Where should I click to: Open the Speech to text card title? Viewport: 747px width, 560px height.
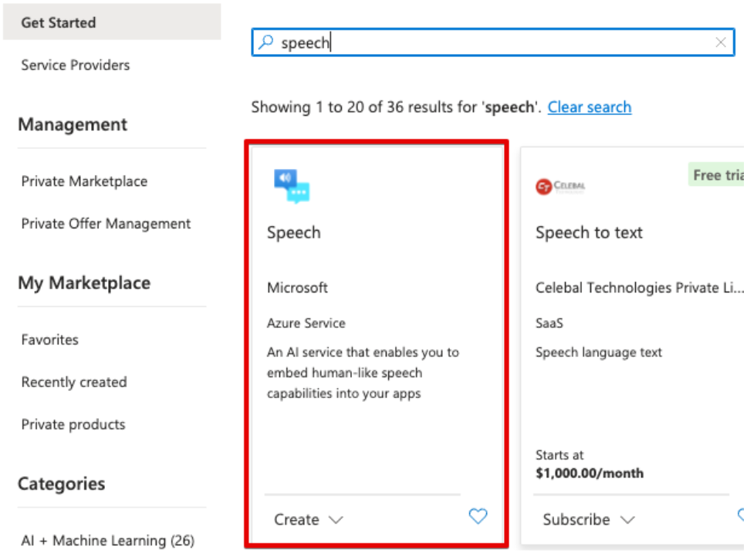click(589, 232)
